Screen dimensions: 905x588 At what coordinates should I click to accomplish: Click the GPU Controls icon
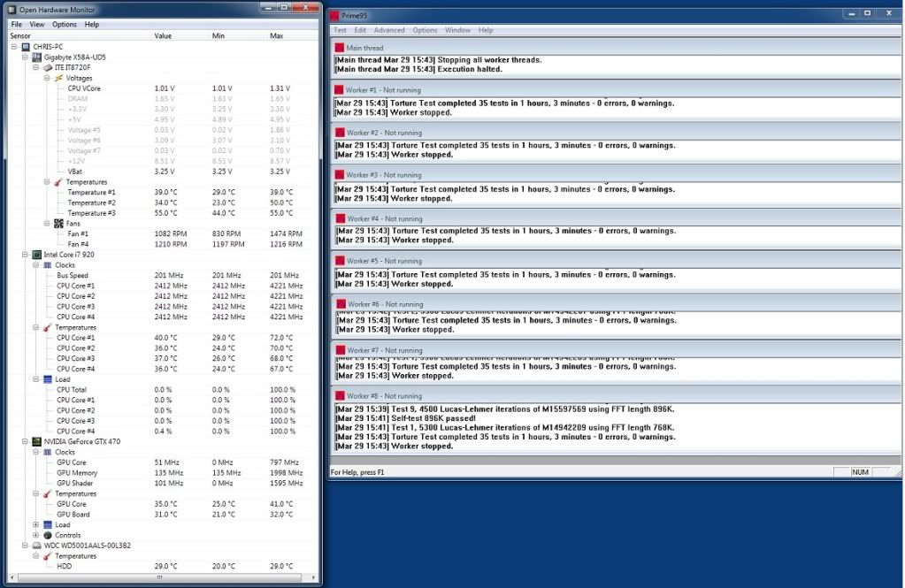pos(47,535)
